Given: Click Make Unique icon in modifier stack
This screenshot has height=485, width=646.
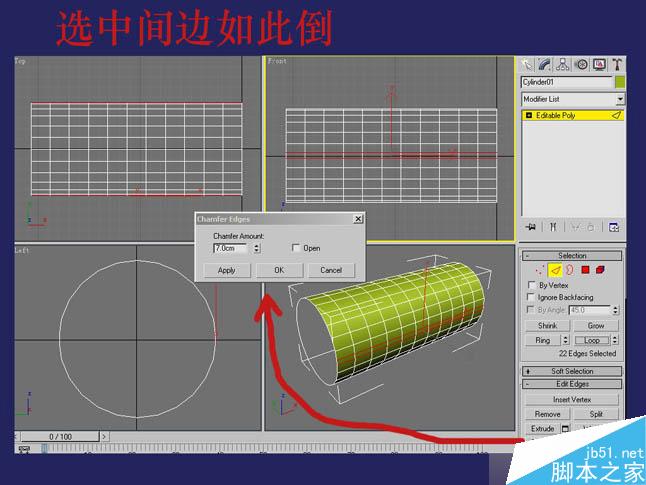Looking at the screenshot, I should tap(576, 227).
